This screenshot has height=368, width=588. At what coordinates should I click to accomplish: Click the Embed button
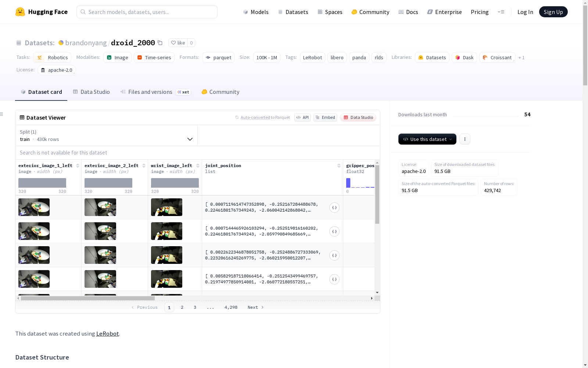(x=325, y=117)
